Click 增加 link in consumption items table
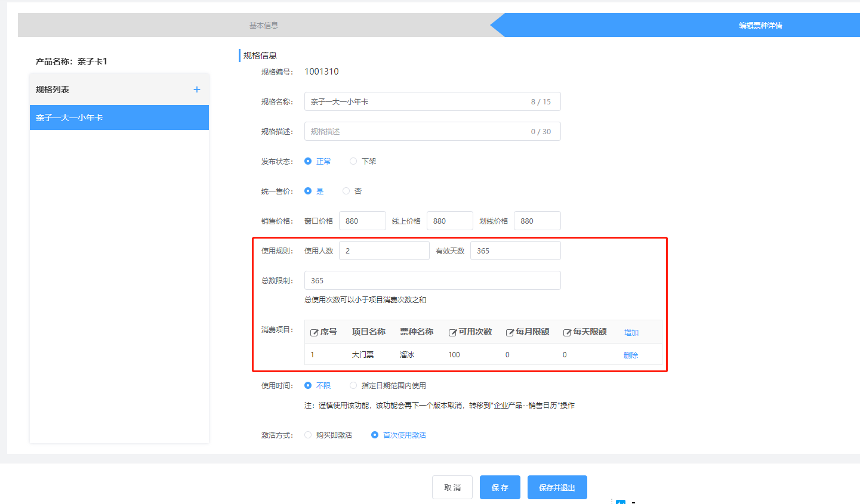 pos(631,332)
